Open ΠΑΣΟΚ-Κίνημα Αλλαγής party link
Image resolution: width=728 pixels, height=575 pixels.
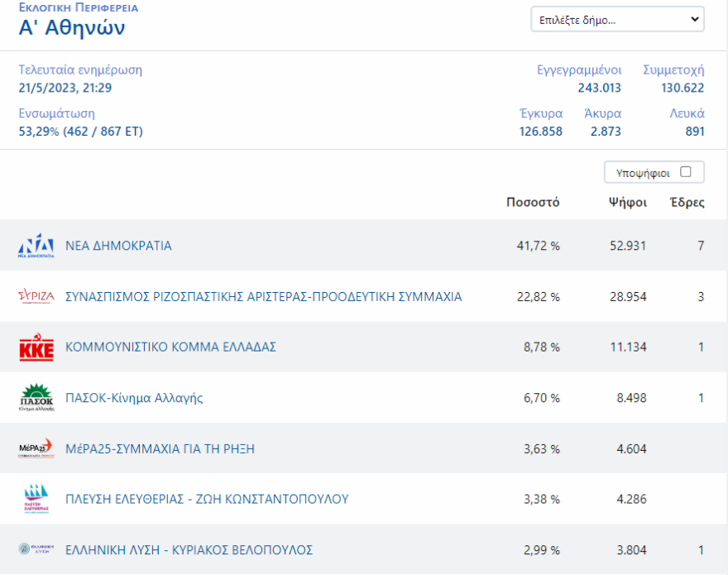tap(134, 398)
